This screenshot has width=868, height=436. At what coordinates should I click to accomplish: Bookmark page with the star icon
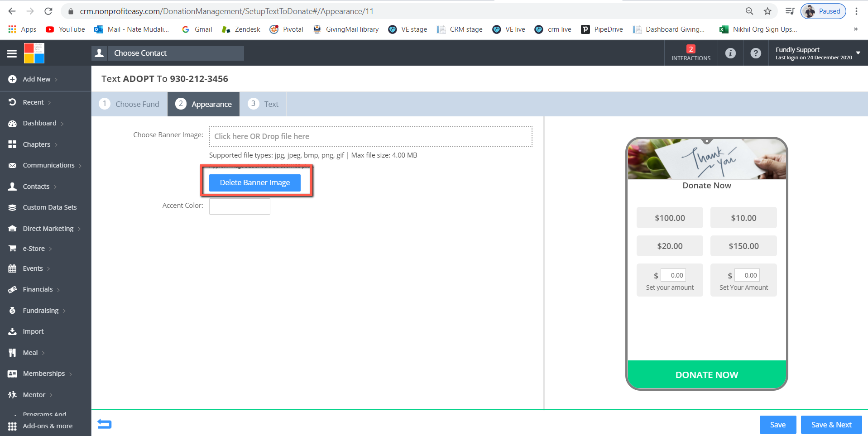[x=767, y=11]
